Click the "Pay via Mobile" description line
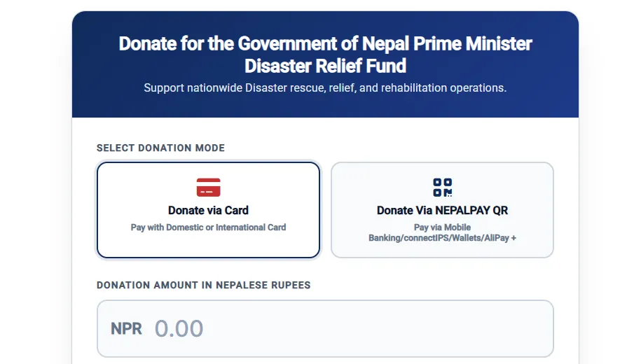This screenshot has height=364, width=634. [442, 227]
